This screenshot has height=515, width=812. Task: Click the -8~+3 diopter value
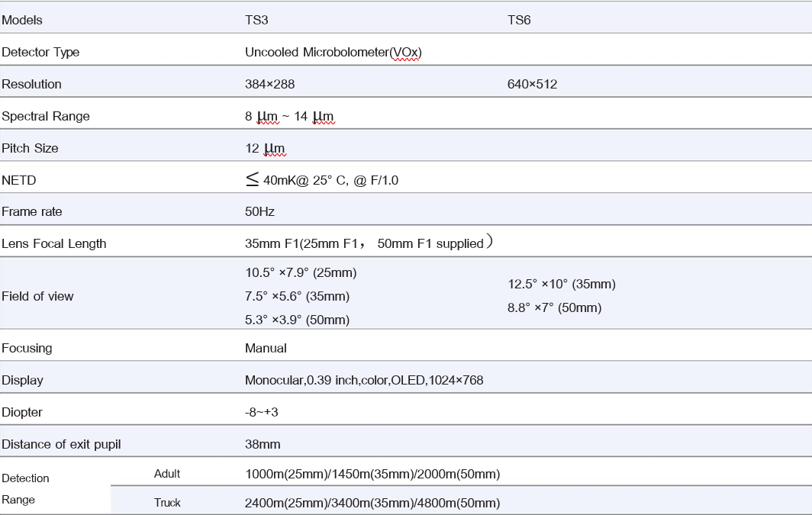coord(261,412)
